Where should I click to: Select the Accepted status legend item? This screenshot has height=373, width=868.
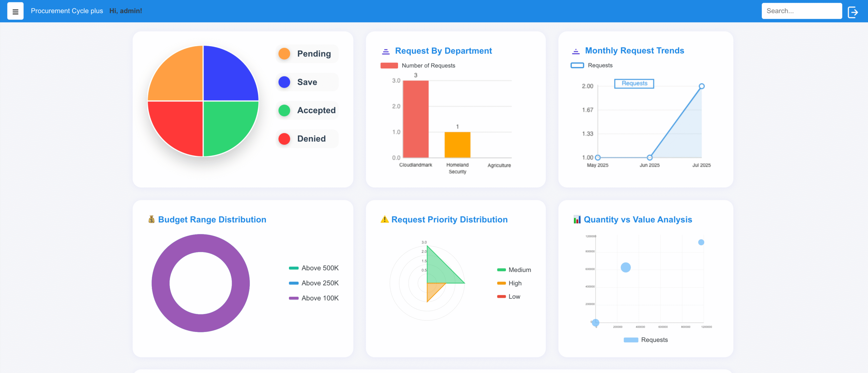307,110
